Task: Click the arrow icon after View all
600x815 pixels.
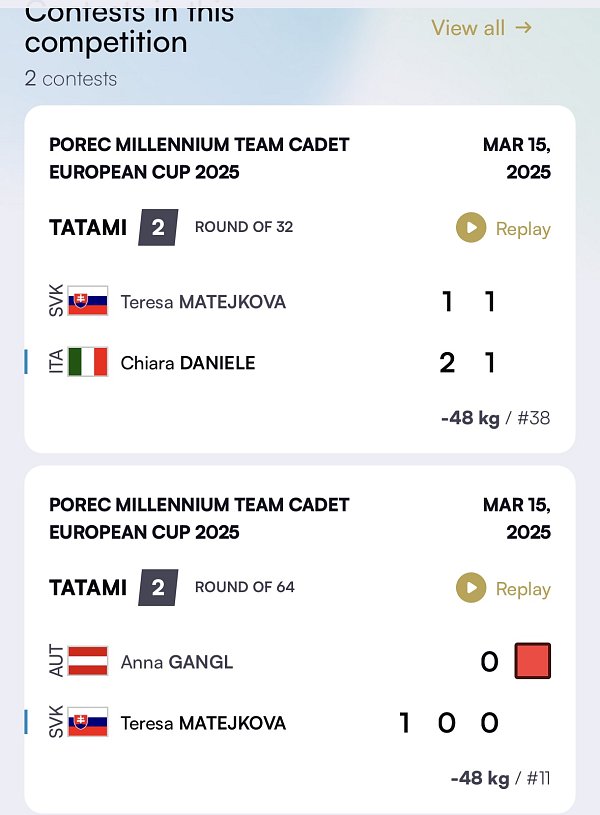Action: point(524,27)
